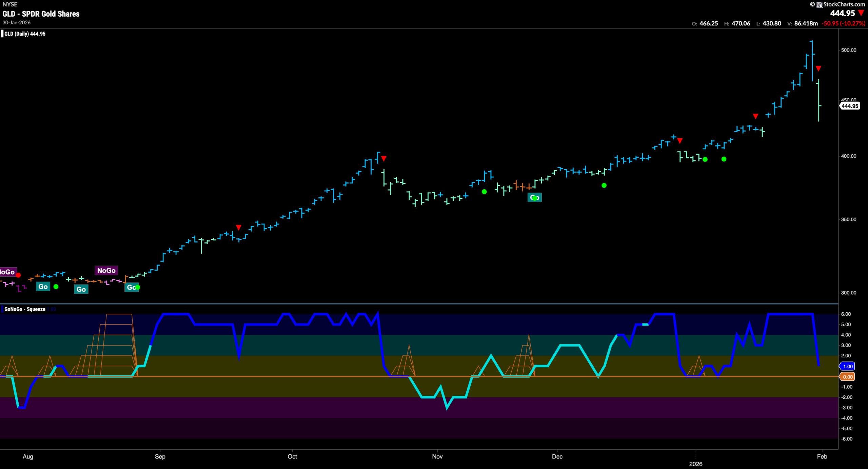Click the 30-Jan-2026 date text
Viewport: 868px width, 469px height.
pos(17,22)
